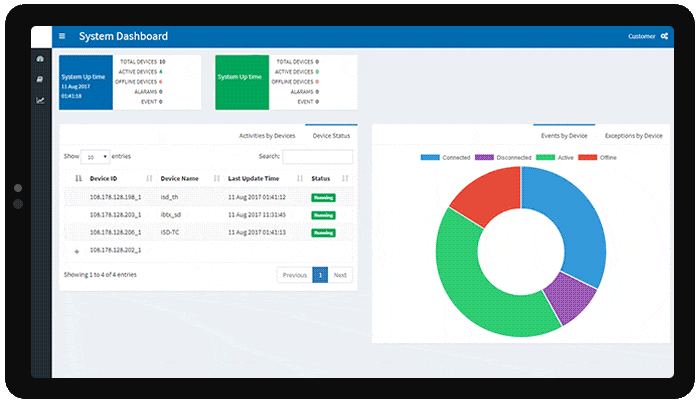The width and height of the screenshot is (700, 402).
Task: Click ALARAMS count in the green card
Action: pyautogui.click(x=317, y=92)
